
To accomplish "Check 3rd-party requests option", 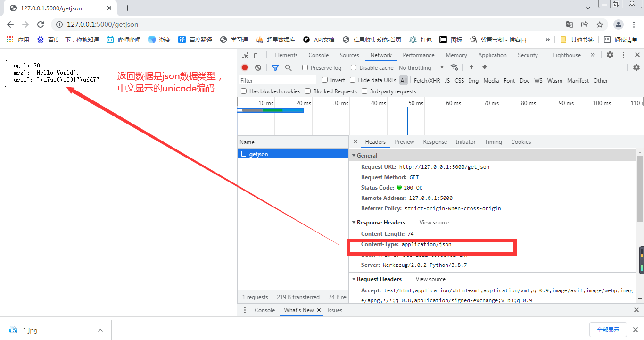I will click(364, 91).
